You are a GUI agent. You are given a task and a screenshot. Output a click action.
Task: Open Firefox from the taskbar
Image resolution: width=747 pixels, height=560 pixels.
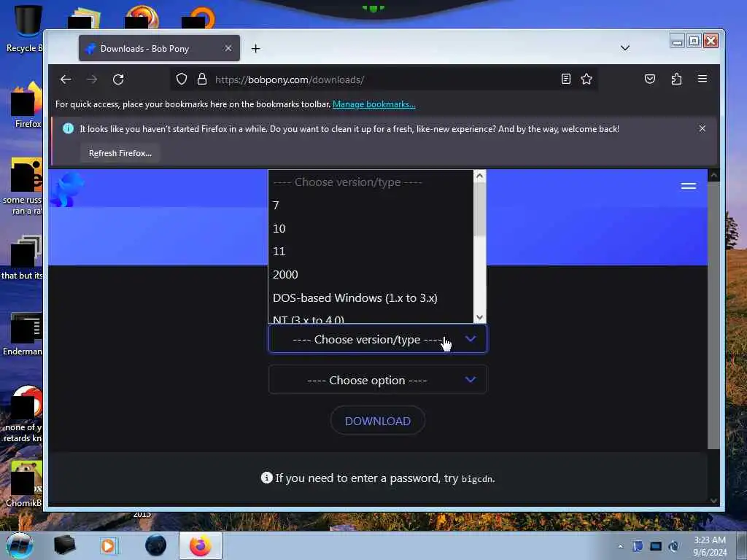click(201, 545)
